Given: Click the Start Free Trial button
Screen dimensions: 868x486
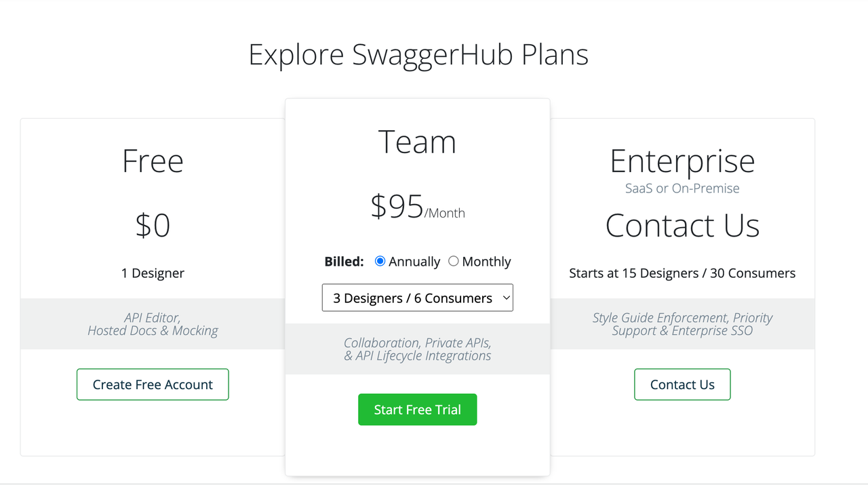Looking at the screenshot, I should [417, 409].
